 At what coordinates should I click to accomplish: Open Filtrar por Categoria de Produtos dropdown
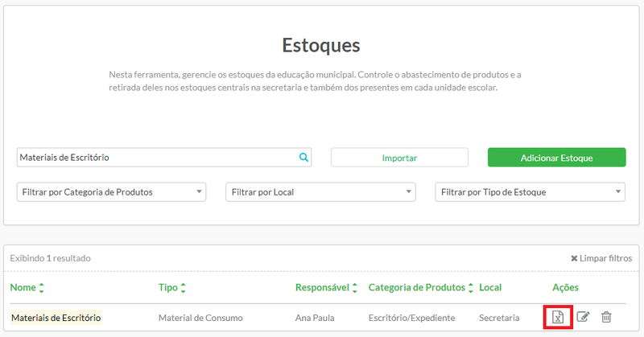point(111,192)
